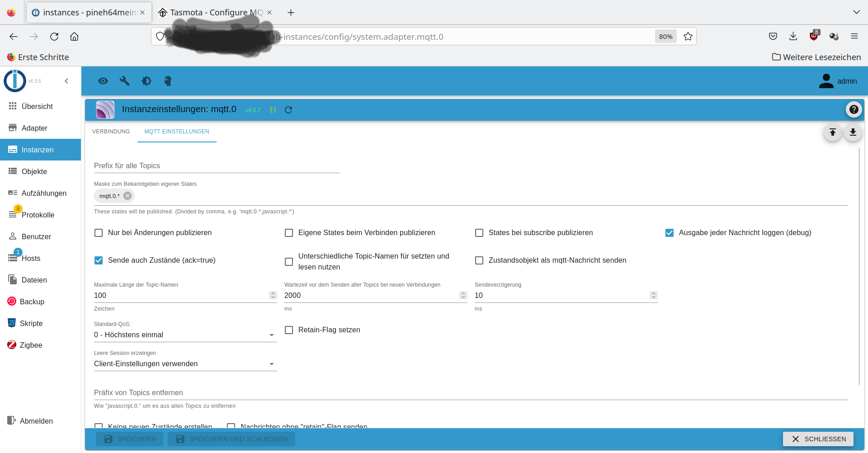
Task: Collapse the sidebar with the chevron
Action: tap(66, 81)
